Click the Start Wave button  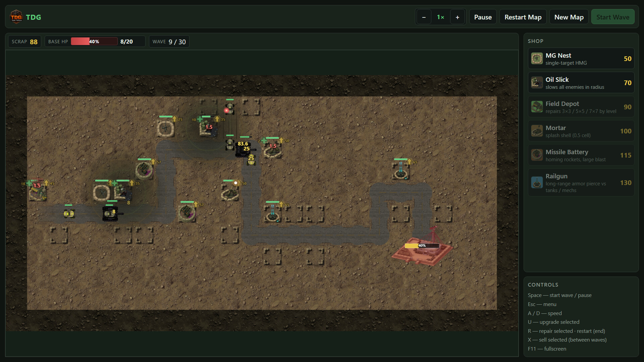(612, 17)
